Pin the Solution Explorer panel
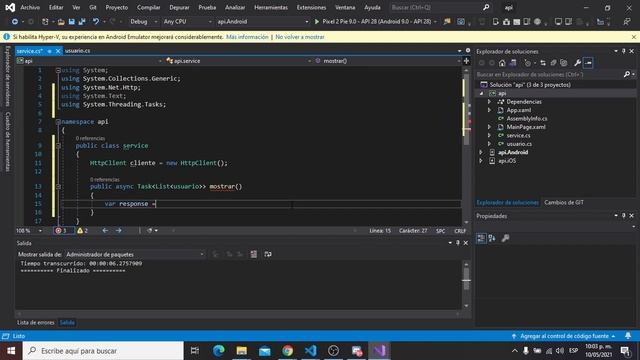Screen dimensions: 640x360 [x=624, y=51]
